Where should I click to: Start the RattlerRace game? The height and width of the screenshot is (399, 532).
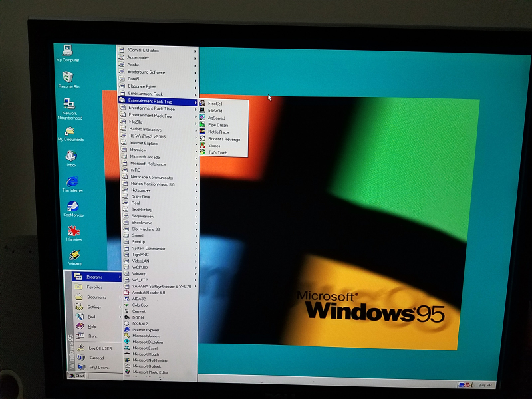click(x=223, y=132)
